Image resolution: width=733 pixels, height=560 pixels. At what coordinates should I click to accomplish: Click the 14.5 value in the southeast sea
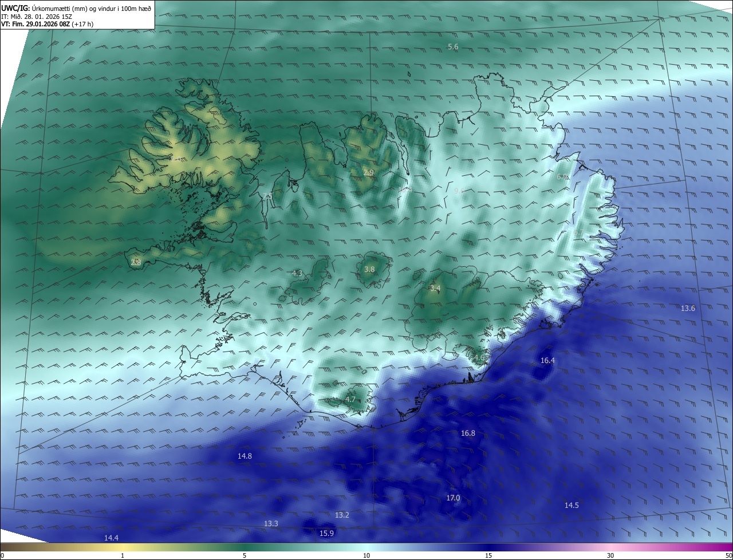point(572,506)
